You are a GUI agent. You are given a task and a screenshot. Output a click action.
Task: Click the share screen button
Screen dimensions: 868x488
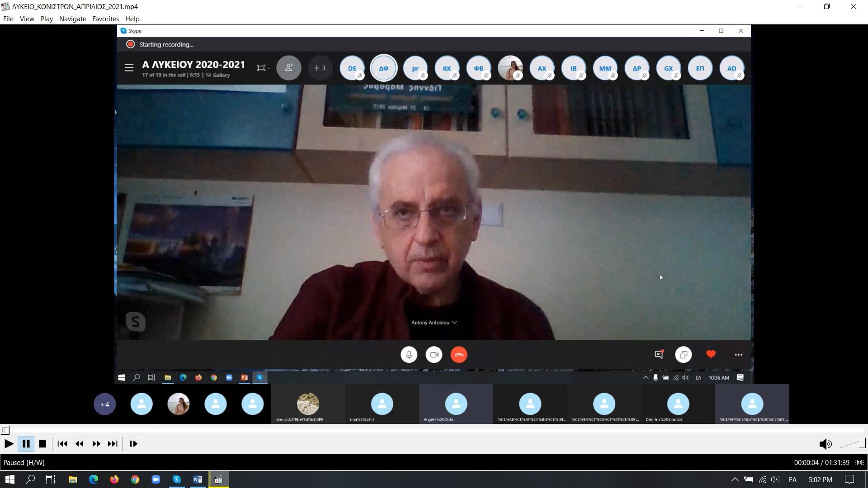tap(684, 355)
